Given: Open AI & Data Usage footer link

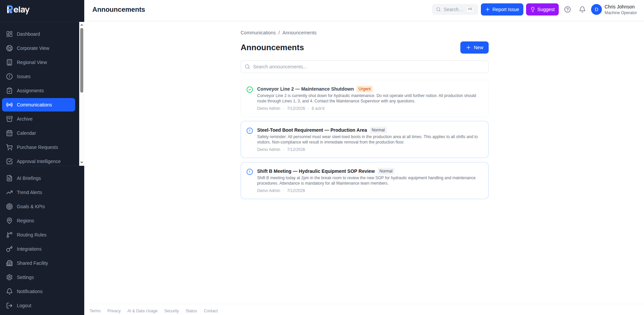Looking at the screenshot, I should tap(142, 311).
